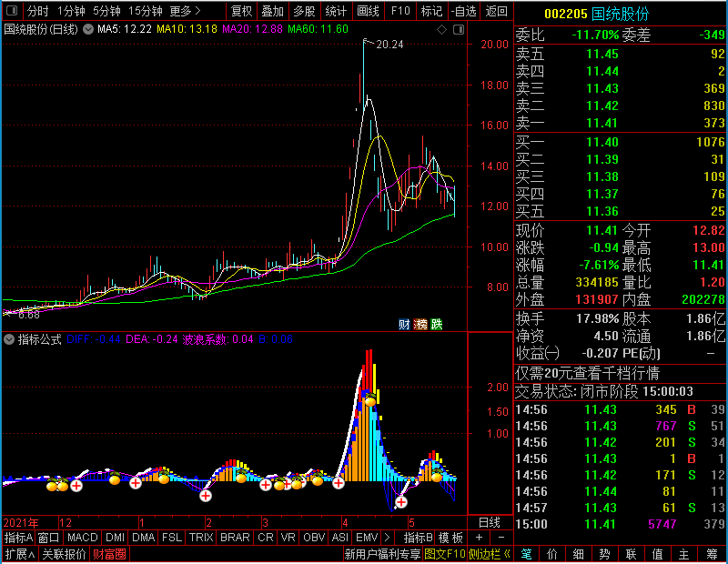Zoom out chart with − button
The height and width of the screenshot is (564, 728).
[x=501, y=538]
